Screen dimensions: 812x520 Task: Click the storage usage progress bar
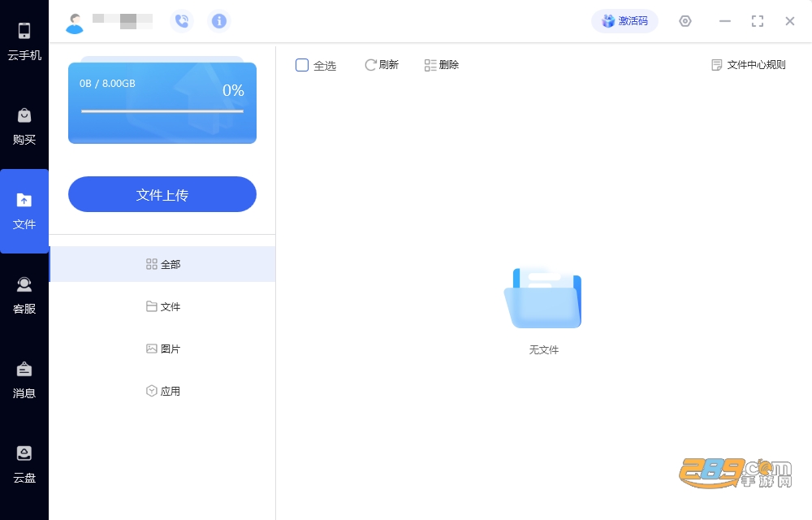click(162, 110)
